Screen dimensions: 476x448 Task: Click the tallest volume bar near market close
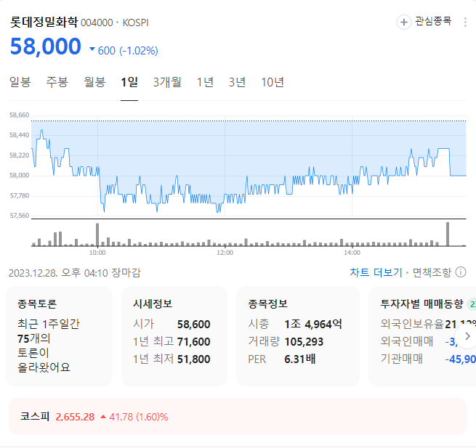click(x=448, y=234)
